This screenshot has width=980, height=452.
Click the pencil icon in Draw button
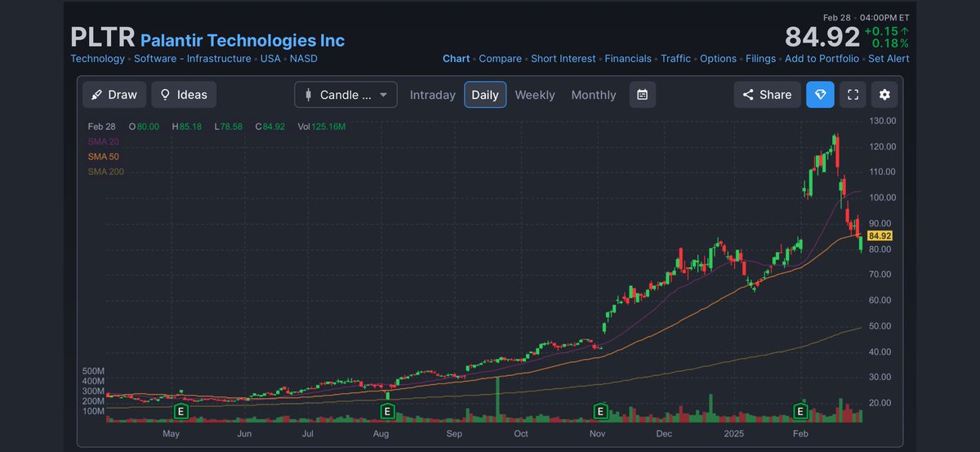[97, 95]
